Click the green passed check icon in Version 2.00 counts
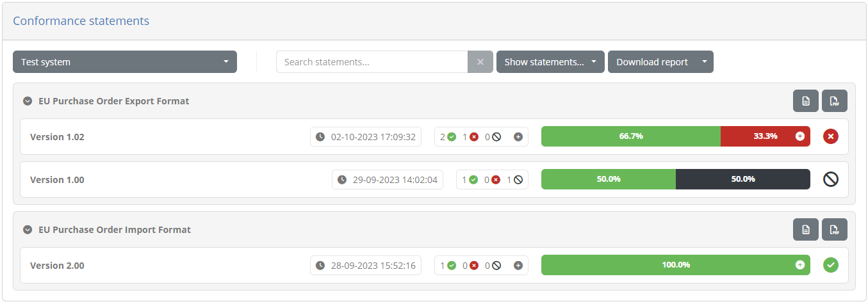Viewport: 868px width, 304px height. click(452, 266)
